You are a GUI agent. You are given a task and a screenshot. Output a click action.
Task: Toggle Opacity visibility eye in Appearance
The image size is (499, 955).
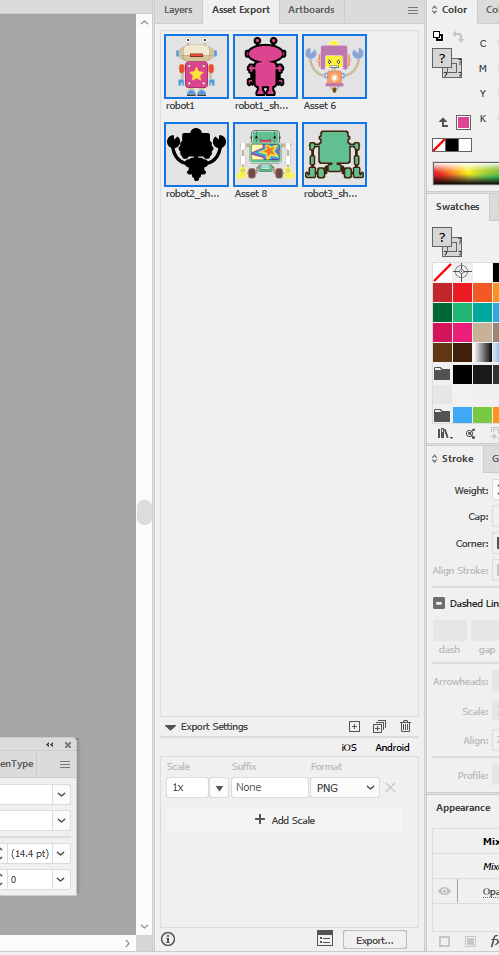point(445,892)
